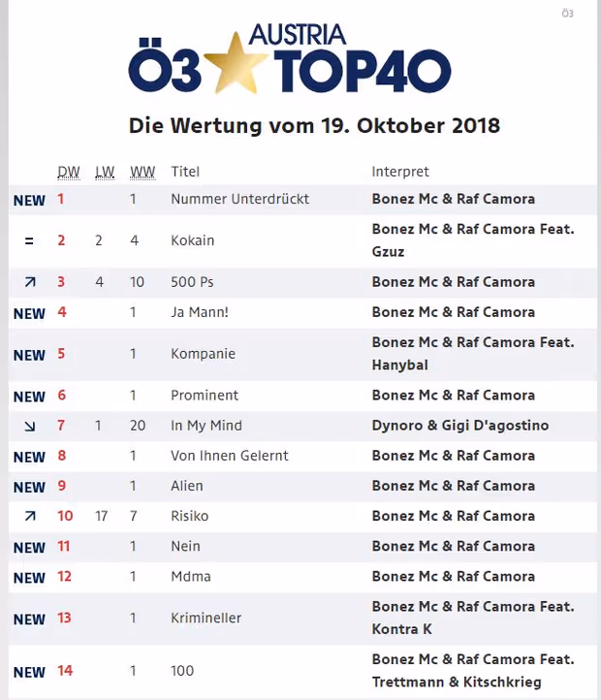Screen dimensions: 601x700
Task: Click the LW column header abbreviation
Action: tap(105, 172)
